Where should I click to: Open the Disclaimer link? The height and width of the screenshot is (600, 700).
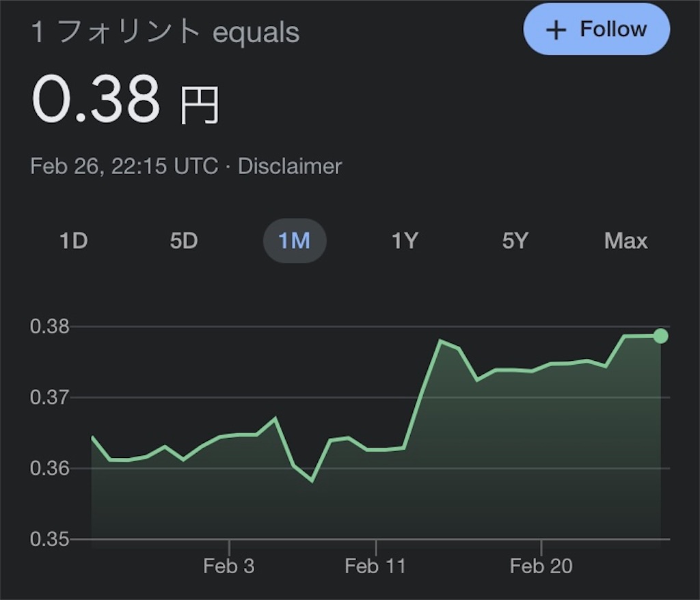290,166
